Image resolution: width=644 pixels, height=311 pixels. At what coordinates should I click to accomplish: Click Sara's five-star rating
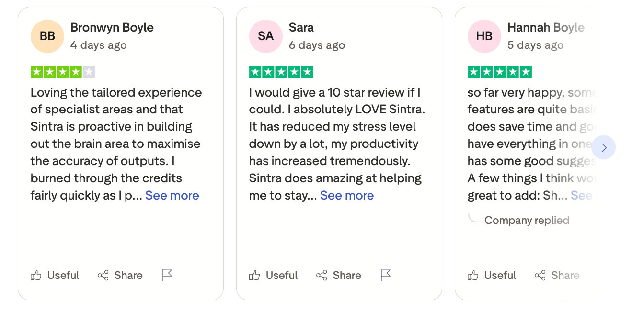(281, 72)
